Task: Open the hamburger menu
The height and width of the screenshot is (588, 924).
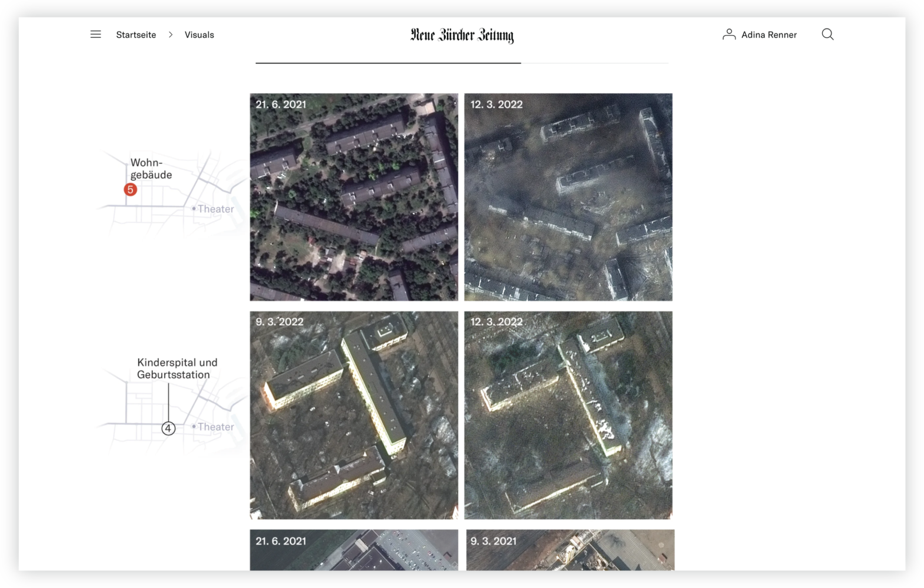Action: click(95, 35)
